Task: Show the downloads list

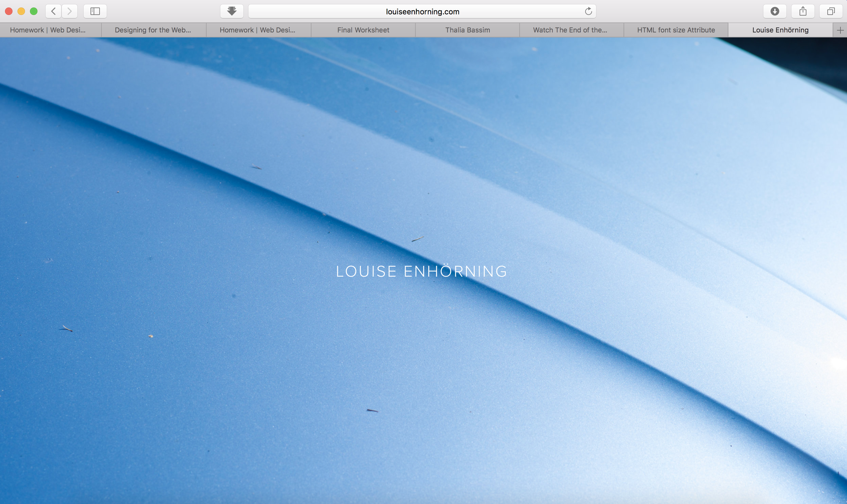Action: pyautogui.click(x=775, y=11)
